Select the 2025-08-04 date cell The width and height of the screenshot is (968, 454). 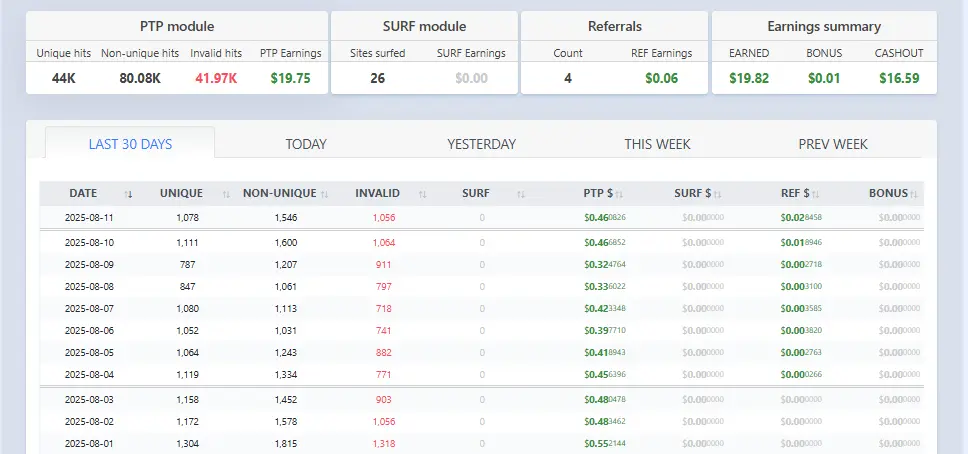point(89,374)
